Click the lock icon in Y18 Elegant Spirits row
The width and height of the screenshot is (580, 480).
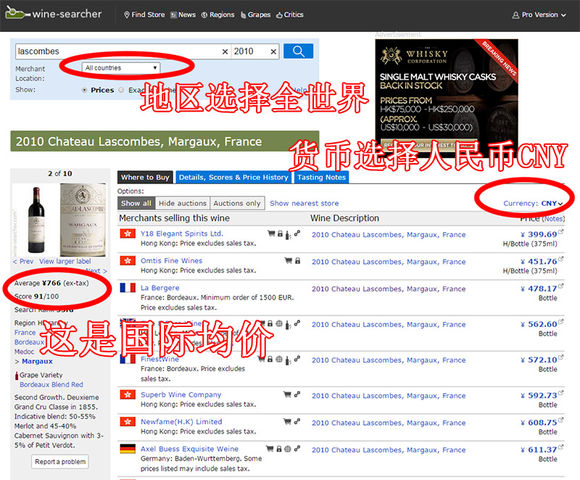pyautogui.click(x=280, y=233)
